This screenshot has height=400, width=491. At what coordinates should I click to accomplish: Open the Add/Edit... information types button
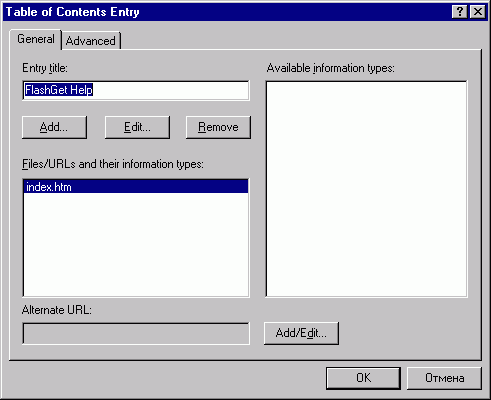(301, 333)
